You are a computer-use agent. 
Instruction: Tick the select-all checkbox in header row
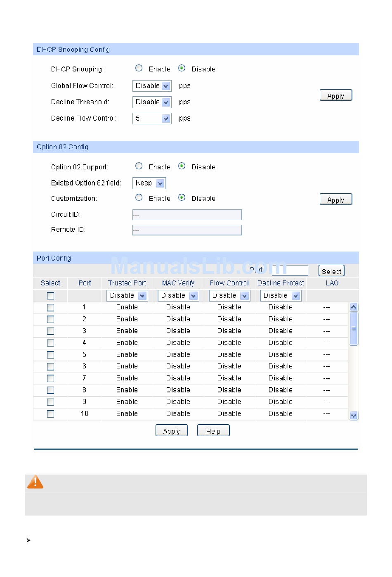pos(50,296)
